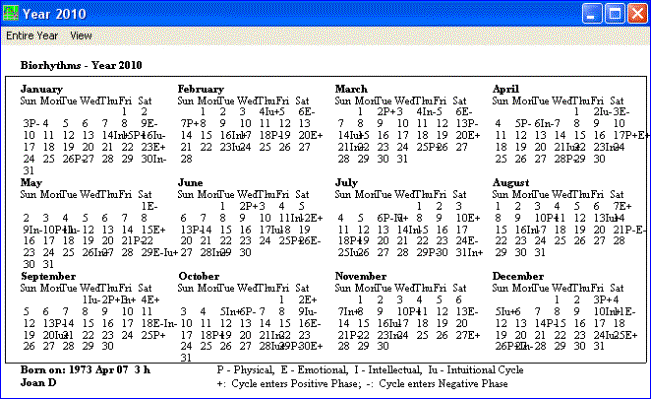Screen dimensions: 651x399
Task: Click '10E+' in July
Action: (x=468, y=218)
